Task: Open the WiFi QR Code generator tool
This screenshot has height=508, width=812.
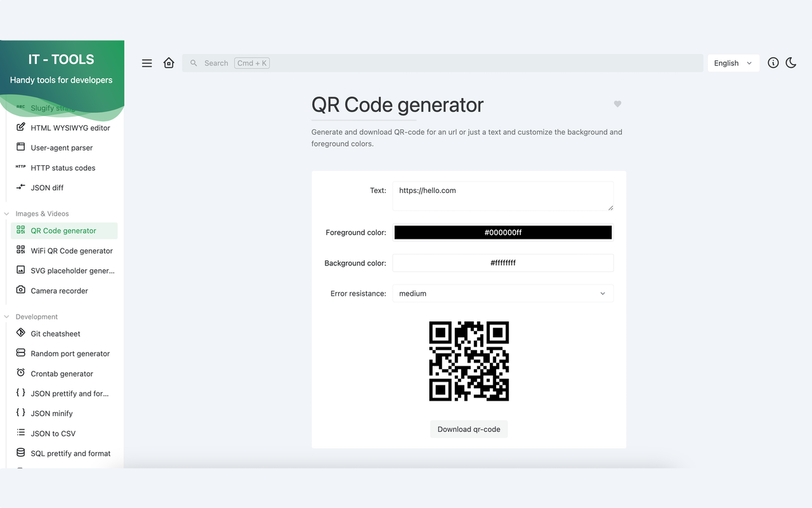Action: pyautogui.click(x=64, y=250)
